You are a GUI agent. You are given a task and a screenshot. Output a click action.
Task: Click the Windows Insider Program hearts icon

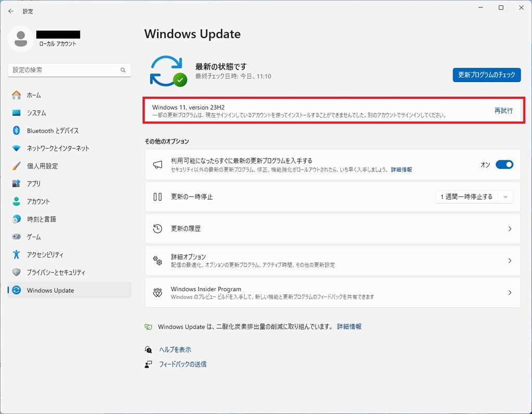tap(157, 292)
